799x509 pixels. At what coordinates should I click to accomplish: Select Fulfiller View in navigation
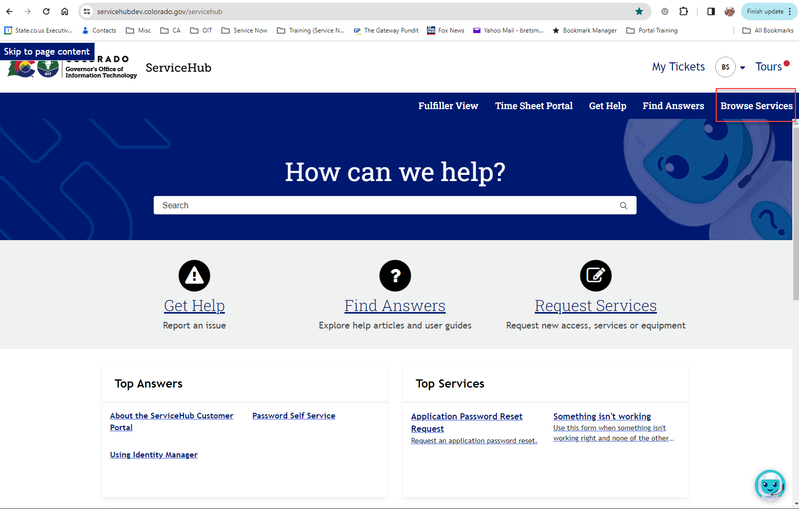click(x=448, y=106)
